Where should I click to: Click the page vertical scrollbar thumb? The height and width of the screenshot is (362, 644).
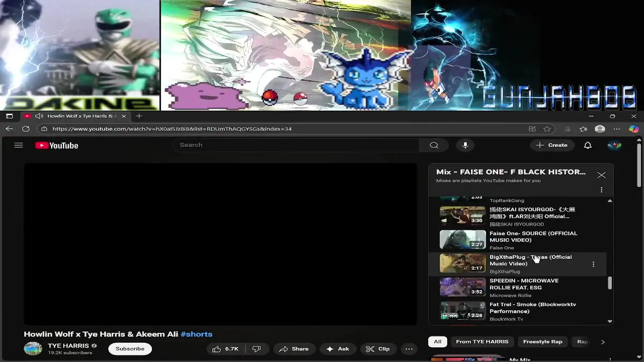coord(639,164)
